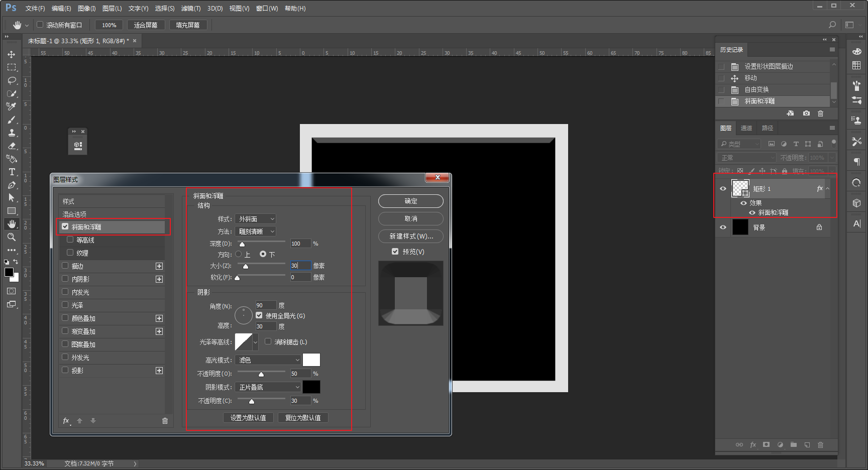The image size is (868, 470).
Task: Collapse effects list on 矩形 1 layer
Action: point(828,189)
